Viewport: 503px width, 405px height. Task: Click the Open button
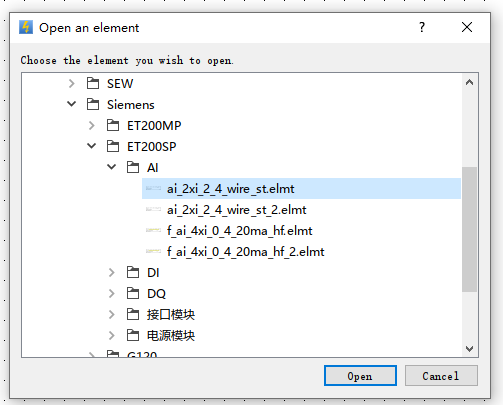pos(360,376)
